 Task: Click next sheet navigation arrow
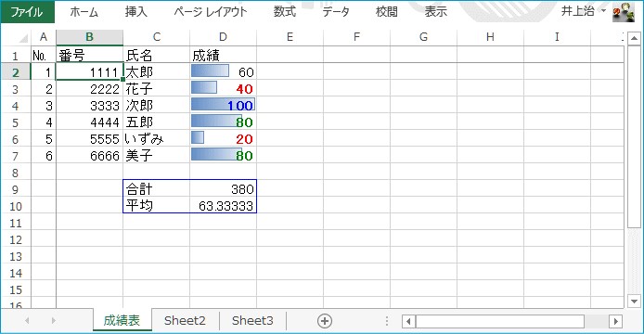tap(54, 320)
